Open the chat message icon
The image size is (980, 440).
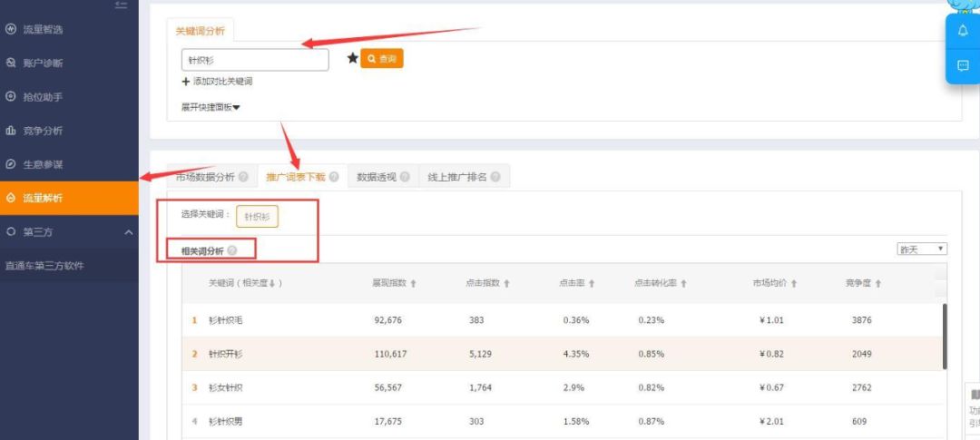(963, 65)
